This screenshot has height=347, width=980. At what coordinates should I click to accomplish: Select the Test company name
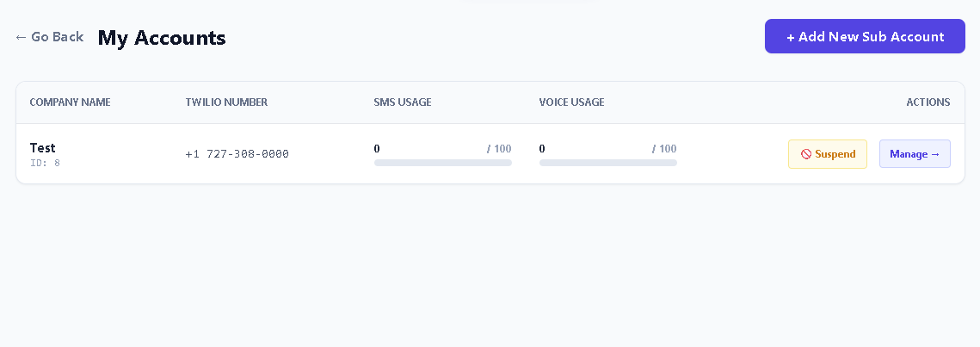(42, 147)
